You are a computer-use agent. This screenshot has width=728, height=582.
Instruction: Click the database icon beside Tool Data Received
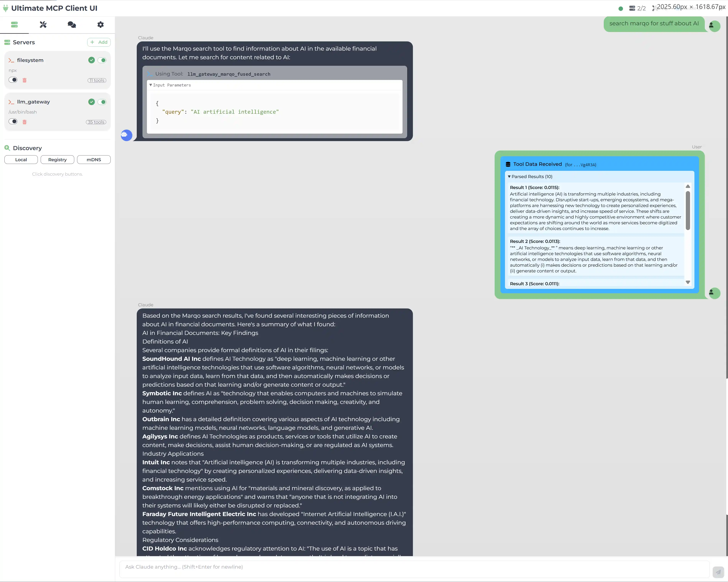pyautogui.click(x=508, y=164)
